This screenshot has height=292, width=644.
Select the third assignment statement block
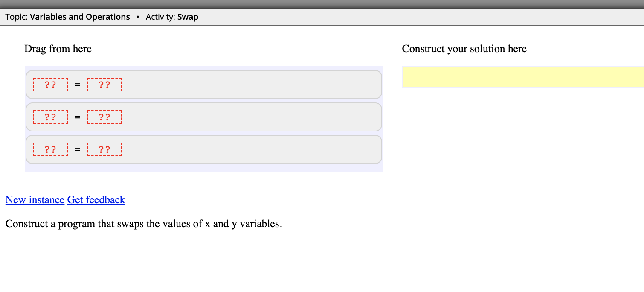pyautogui.click(x=256, y=149)
